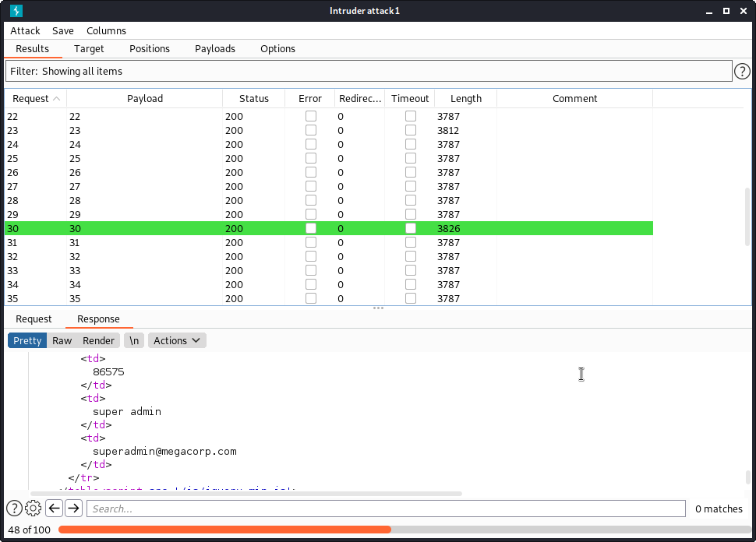
Task: Focus the response Search field
Action: click(386, 509)
